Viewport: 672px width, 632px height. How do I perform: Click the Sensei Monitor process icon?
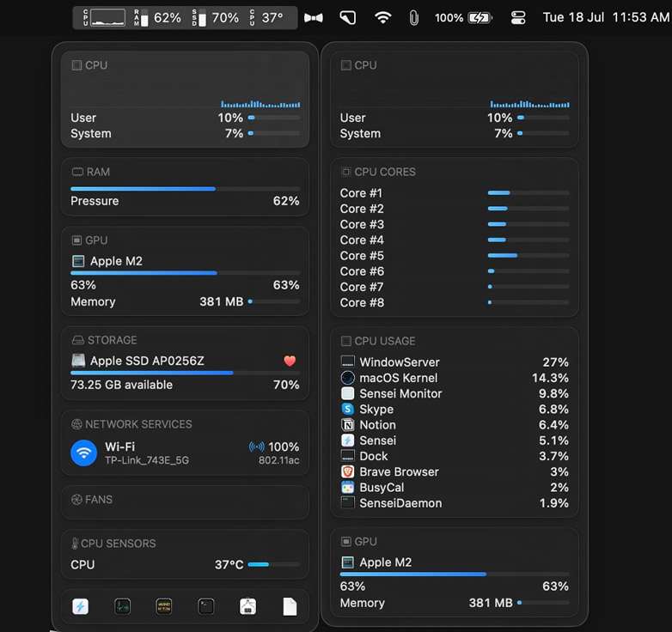coord(347,393)
